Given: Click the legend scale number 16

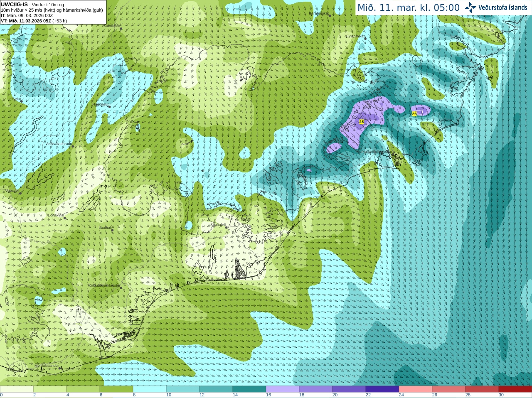Looking at the screenshot, I should [x=268, y=395].
